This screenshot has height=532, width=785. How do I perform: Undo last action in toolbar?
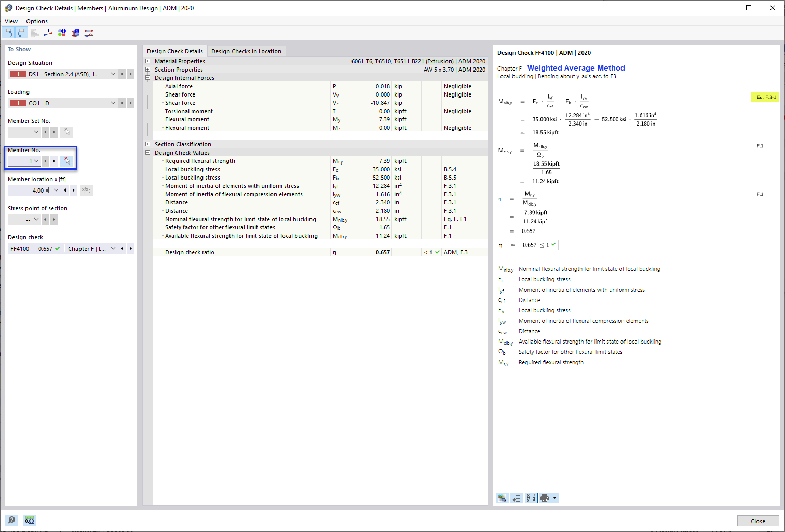9,32
